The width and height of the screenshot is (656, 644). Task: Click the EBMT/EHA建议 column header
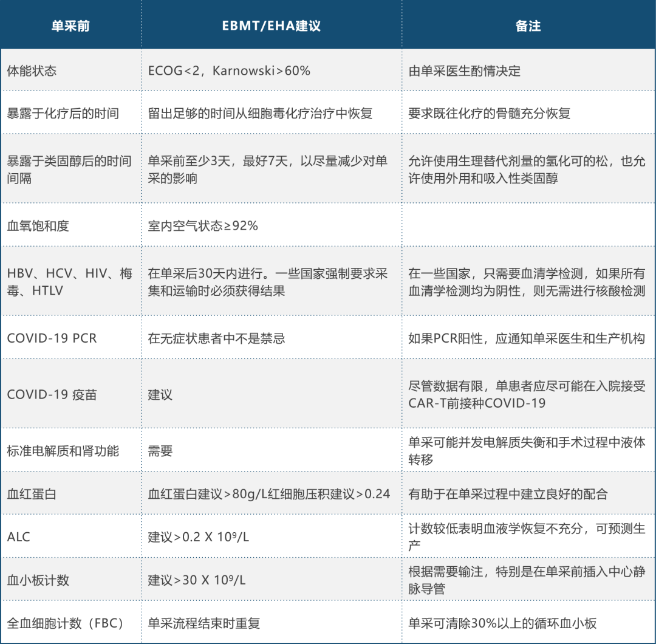coord(271,26)
